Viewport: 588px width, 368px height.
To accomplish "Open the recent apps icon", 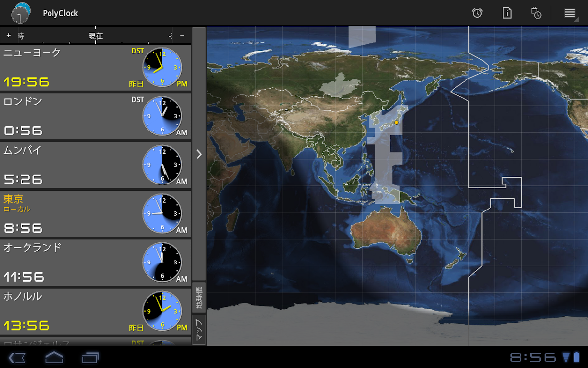I will pyautogui.click(x=91, y=357).
